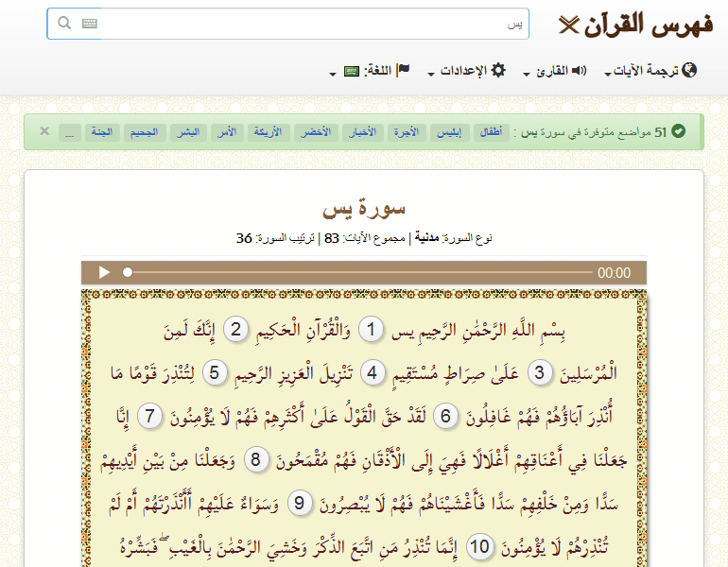Open the virtual keyboard icon in search box
This screenshot has width=728, height=567.
[90, 24]
